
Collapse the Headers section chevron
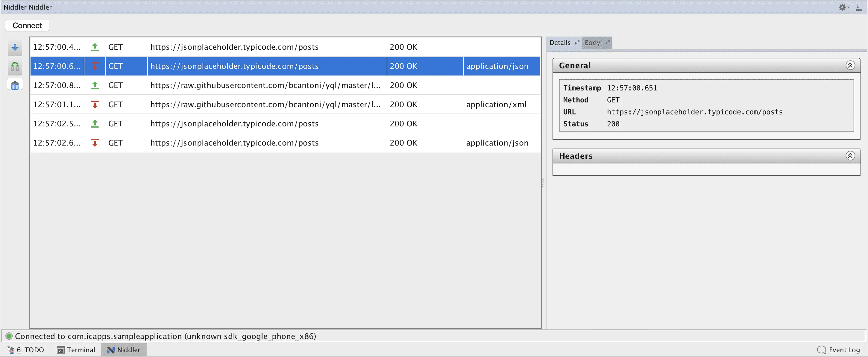click(850, 155)
